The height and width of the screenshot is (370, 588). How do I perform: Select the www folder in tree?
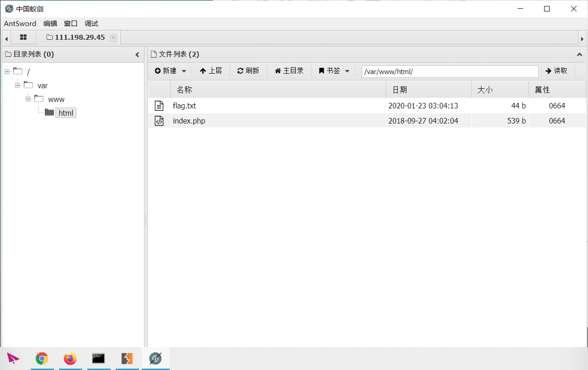coord(56,99)
